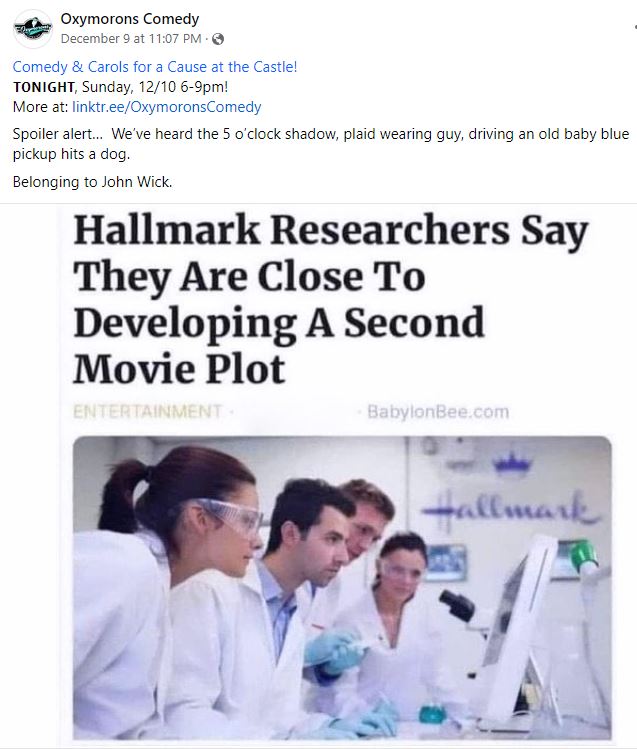
Task: Click the ENTERTAINMENT category label
Action: 148,412
